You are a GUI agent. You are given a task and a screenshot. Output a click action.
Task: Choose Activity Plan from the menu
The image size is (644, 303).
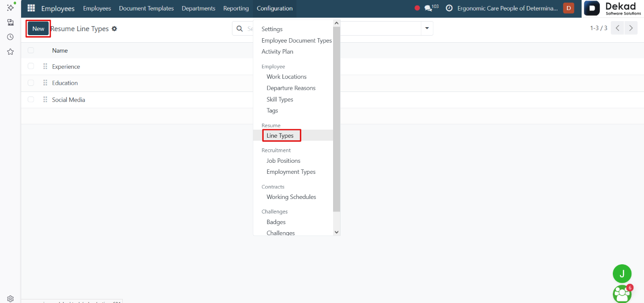click(277, 51)
